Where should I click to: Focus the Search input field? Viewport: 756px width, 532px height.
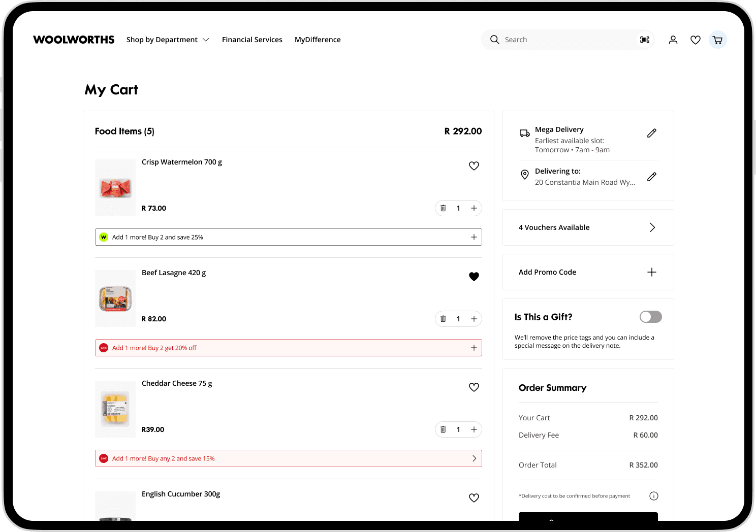(568, 40)
